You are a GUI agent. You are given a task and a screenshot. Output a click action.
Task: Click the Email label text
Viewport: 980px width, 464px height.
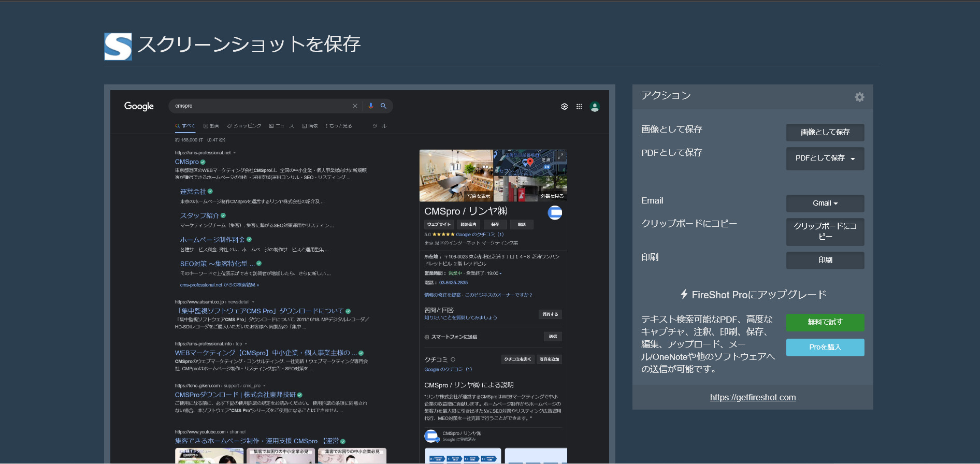click(x=652, y=200)
